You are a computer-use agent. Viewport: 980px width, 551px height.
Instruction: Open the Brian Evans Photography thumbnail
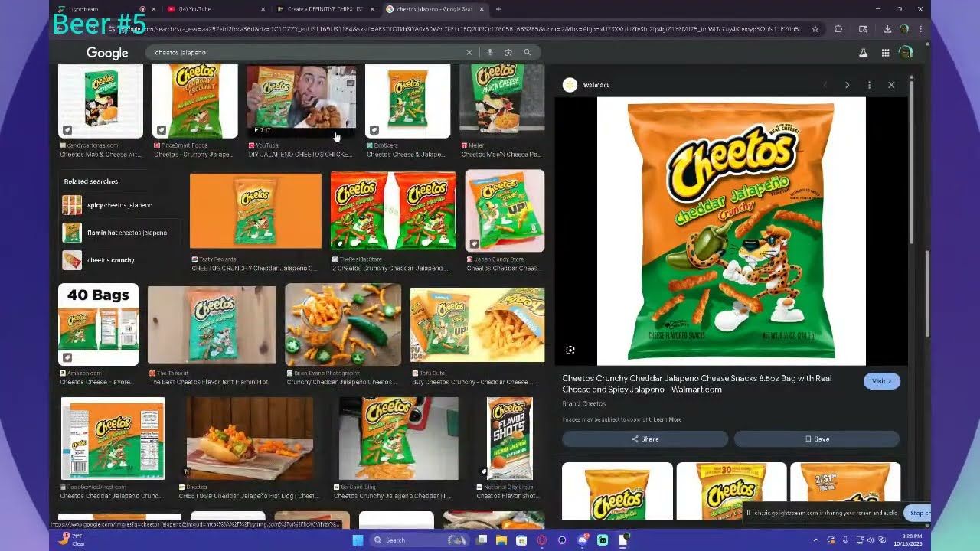(x=343, y=324)
